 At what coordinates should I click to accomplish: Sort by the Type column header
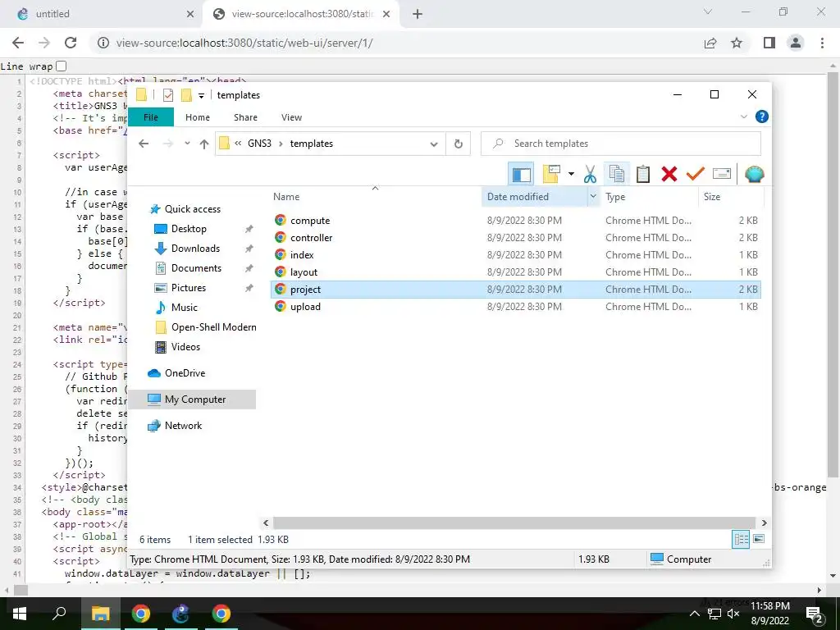click(x=649, y=197)
